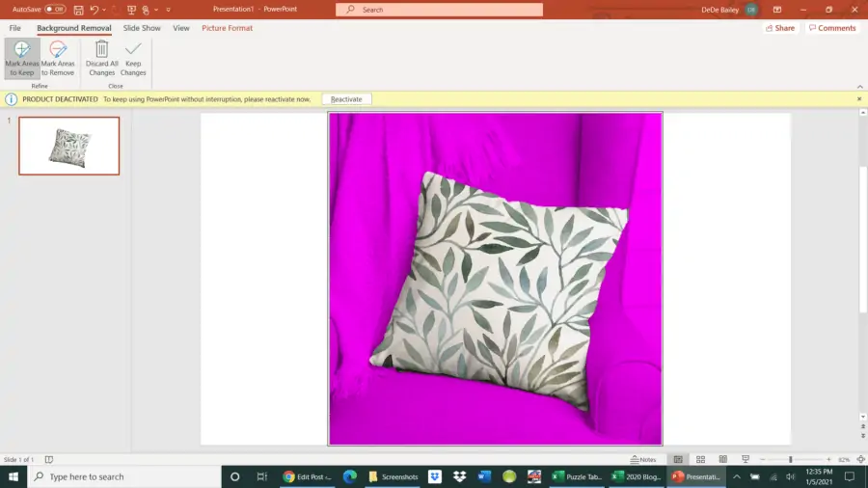Open Task View on the taskbar
868x488 pixels.
click(261, 476)
